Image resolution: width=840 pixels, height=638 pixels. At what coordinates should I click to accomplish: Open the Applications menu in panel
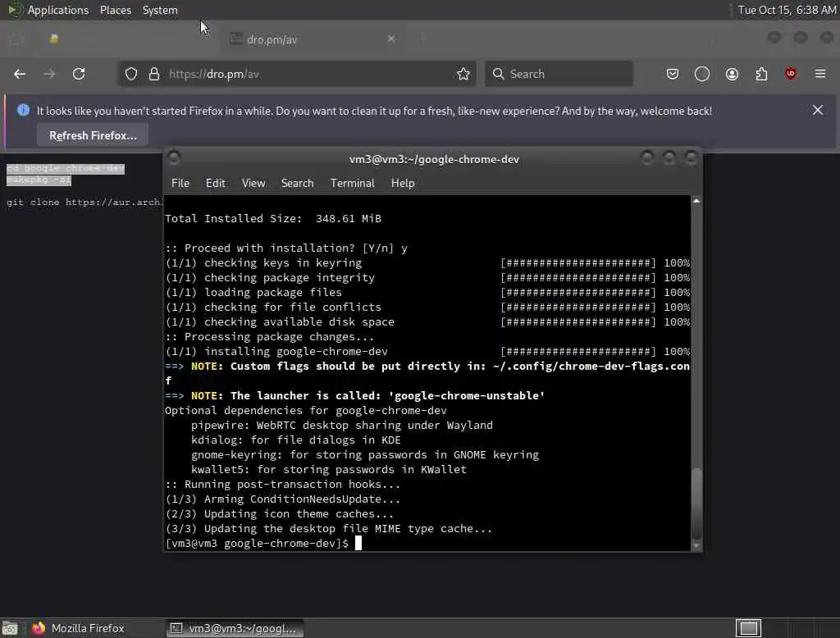point(58,10)
